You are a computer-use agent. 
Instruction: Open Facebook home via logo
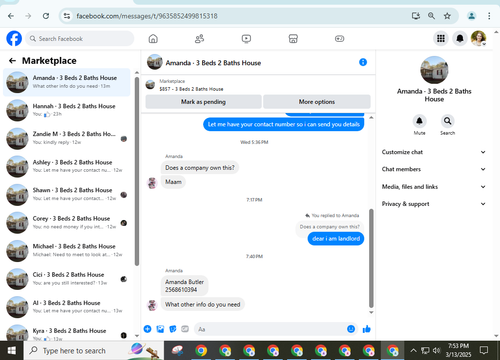pos(14,39)
